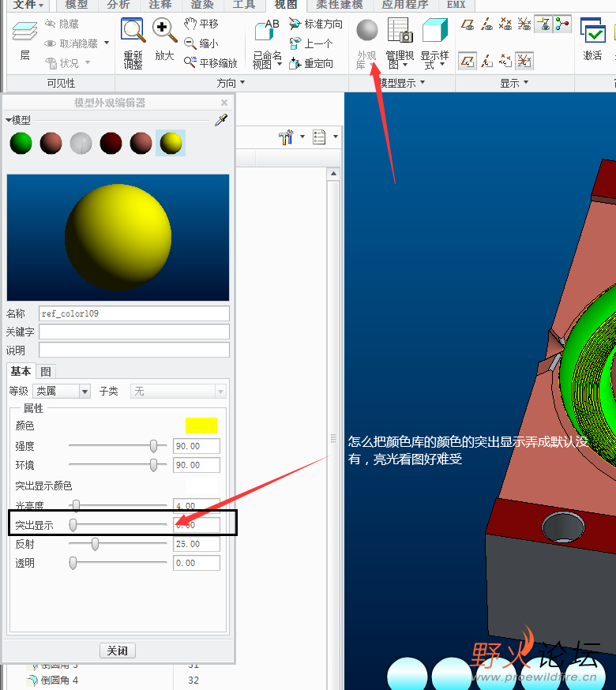Click the 关闭 button

[117, 651]
